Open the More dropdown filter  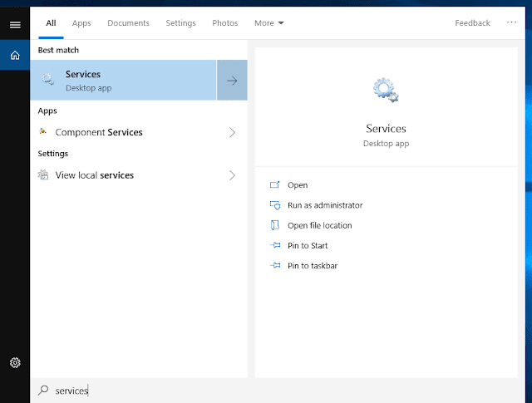269,23
